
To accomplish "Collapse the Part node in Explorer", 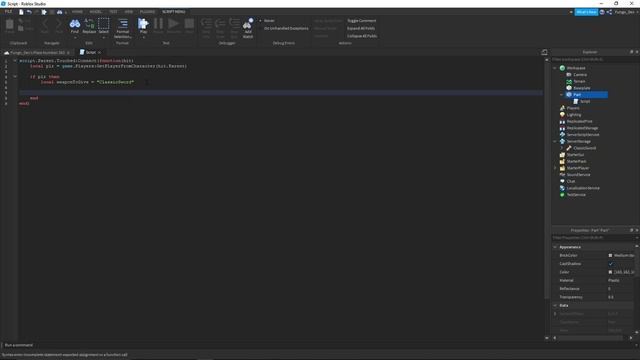I will click(x=562, y=95).
